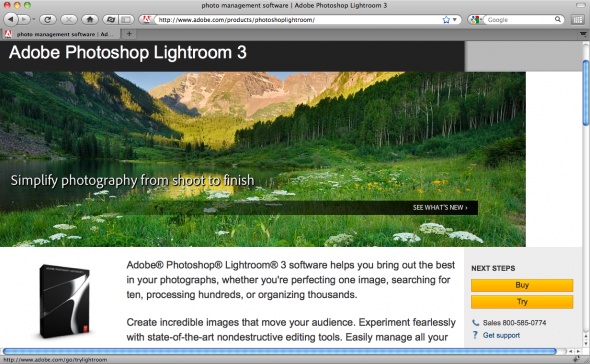Open the grid icon beside the search box
This screenshot has width=590, height=364.
click(578, 20)
